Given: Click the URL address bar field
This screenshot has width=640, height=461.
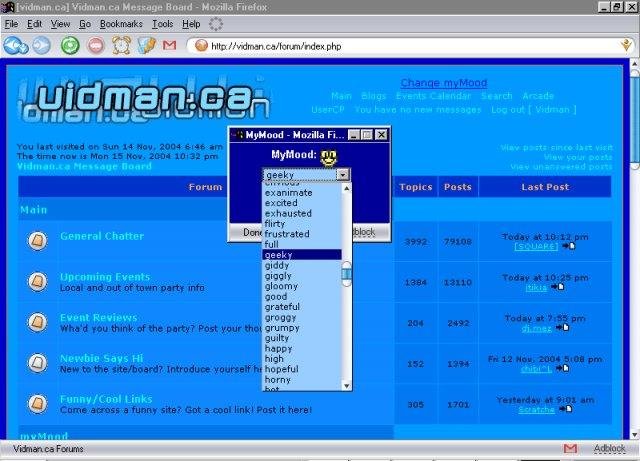Looking at the screenshot, I should tap(411, 46).
